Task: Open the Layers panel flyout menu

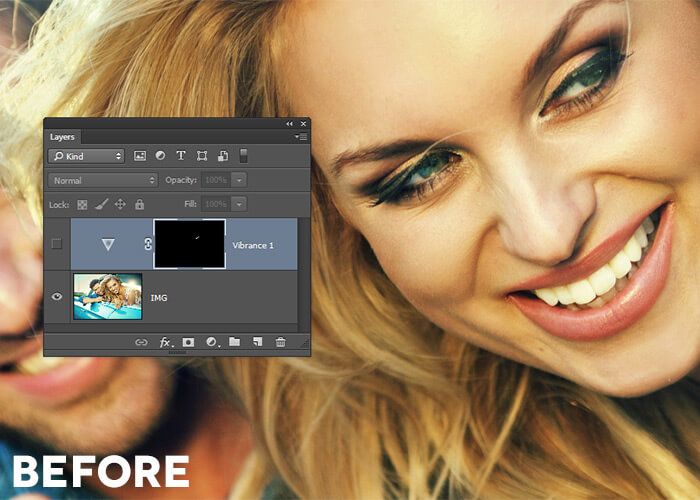Action: (302, 137)
